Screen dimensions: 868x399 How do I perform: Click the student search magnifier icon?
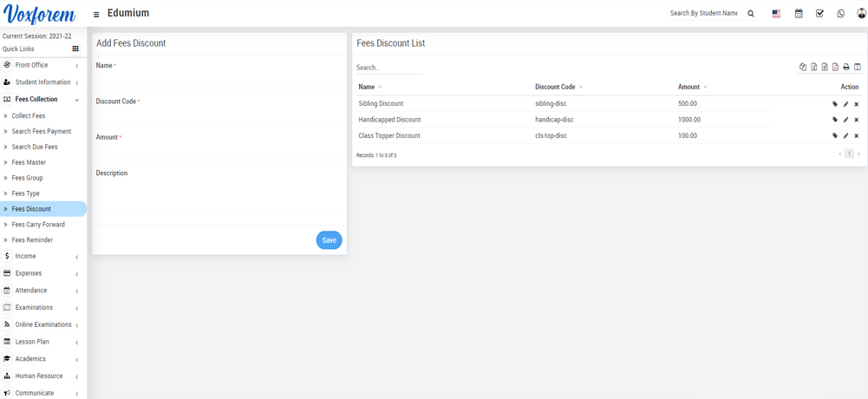[751, 14]
